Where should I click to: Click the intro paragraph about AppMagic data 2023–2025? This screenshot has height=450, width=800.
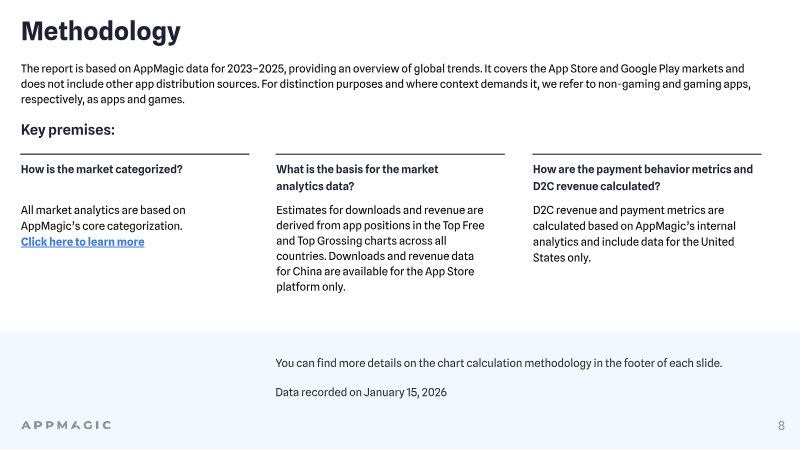coord(386,84)
